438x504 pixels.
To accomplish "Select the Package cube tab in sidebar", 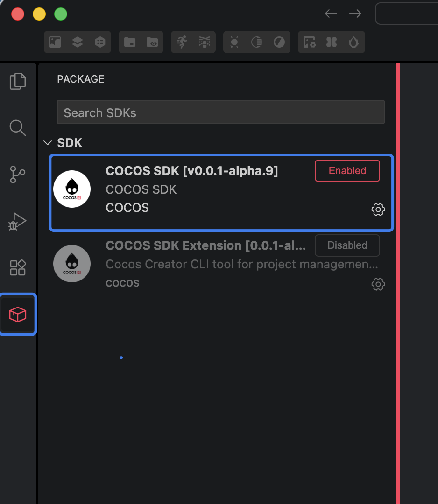I will [x=18, y=314].
